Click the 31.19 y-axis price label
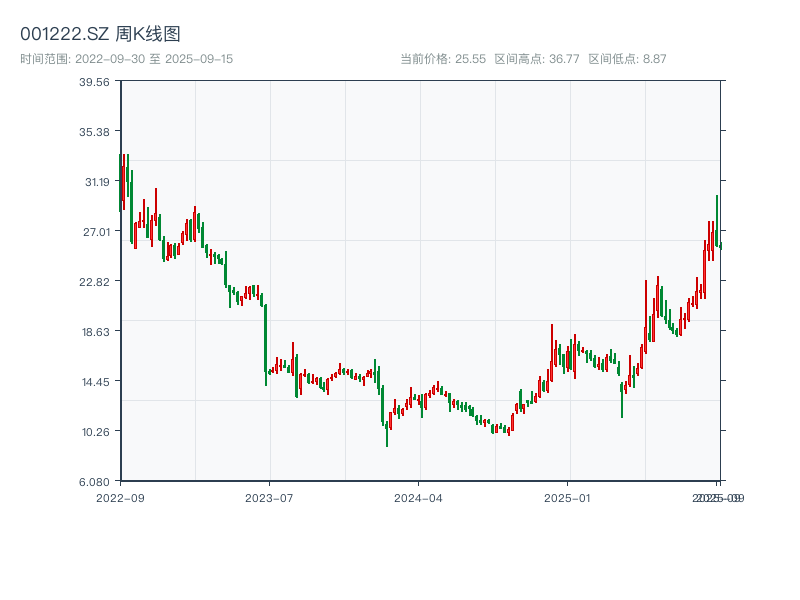 tap(93, 182)
